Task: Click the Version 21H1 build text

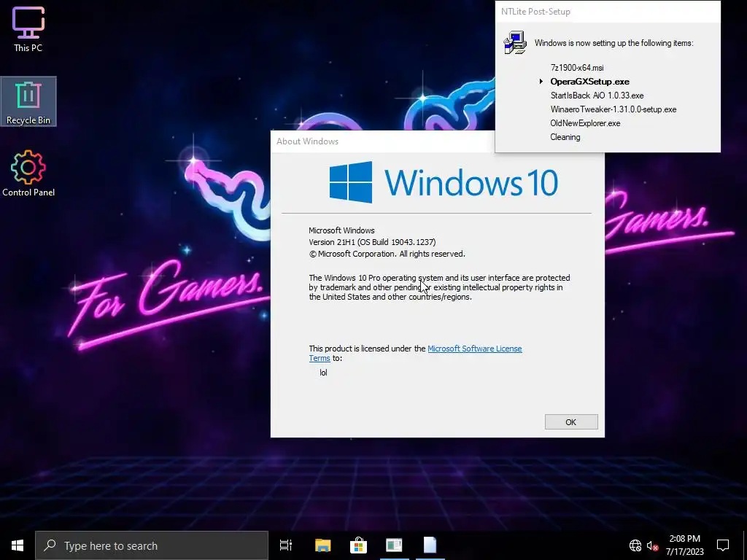Action: (x=372, y=242)
